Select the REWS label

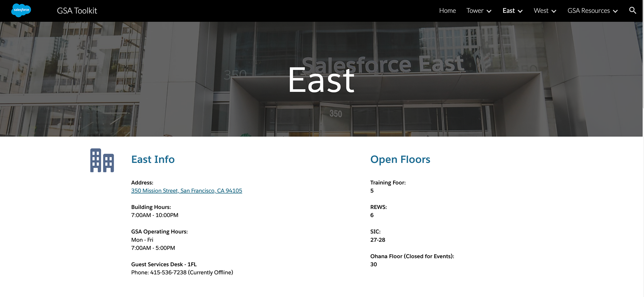378,207
